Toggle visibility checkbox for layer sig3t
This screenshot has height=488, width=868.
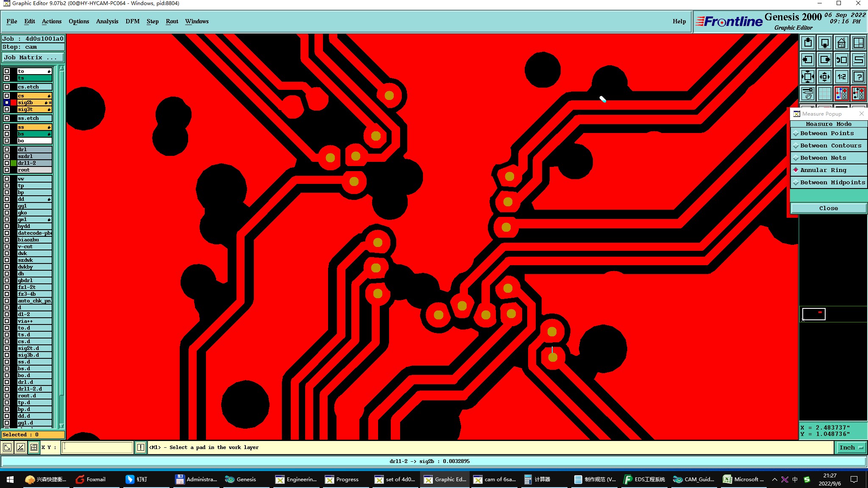click(x=7, y=109)
